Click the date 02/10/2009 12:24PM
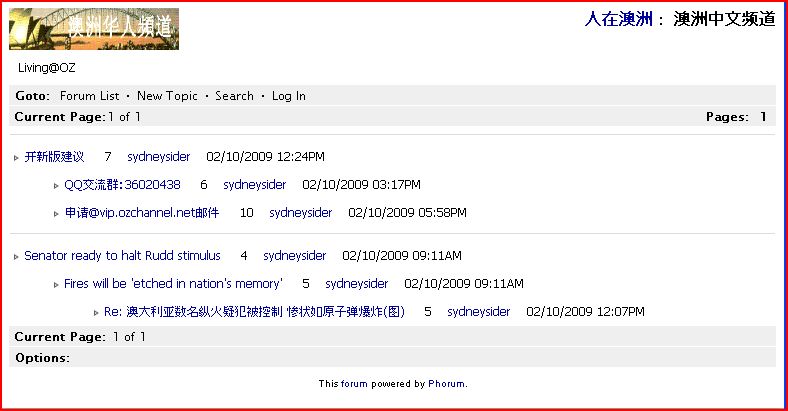 pos(265,157)
